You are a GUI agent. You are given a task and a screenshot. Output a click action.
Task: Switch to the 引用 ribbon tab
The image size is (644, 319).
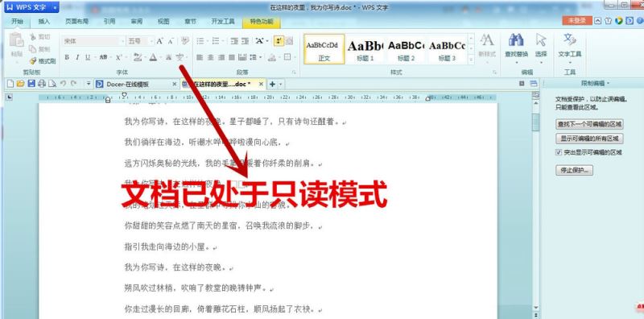click(x=109, y=22)
